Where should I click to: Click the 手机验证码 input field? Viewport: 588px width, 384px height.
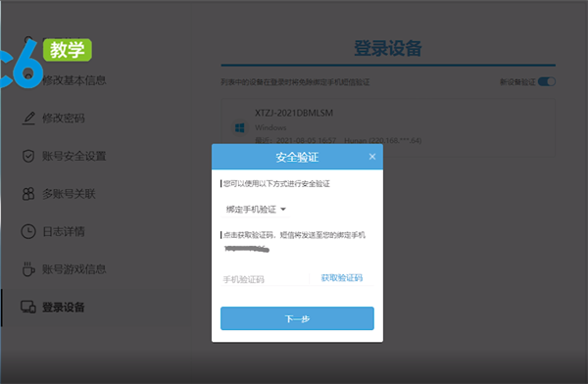265,279
